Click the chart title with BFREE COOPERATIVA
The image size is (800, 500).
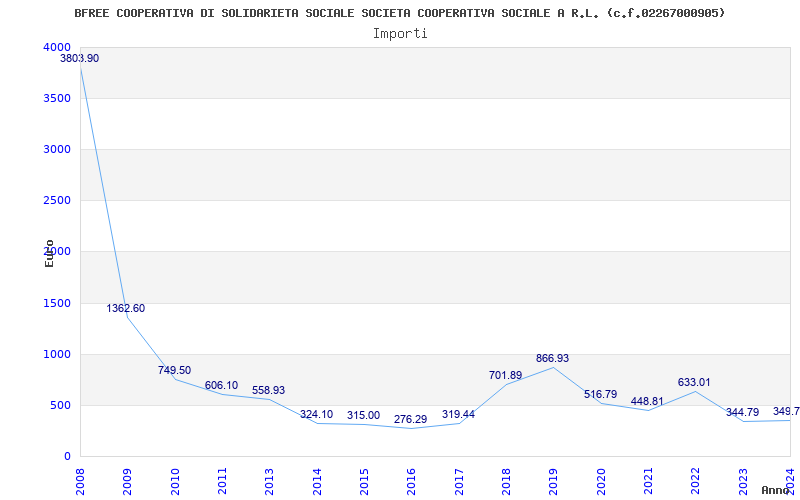click(x=400, y=13)
